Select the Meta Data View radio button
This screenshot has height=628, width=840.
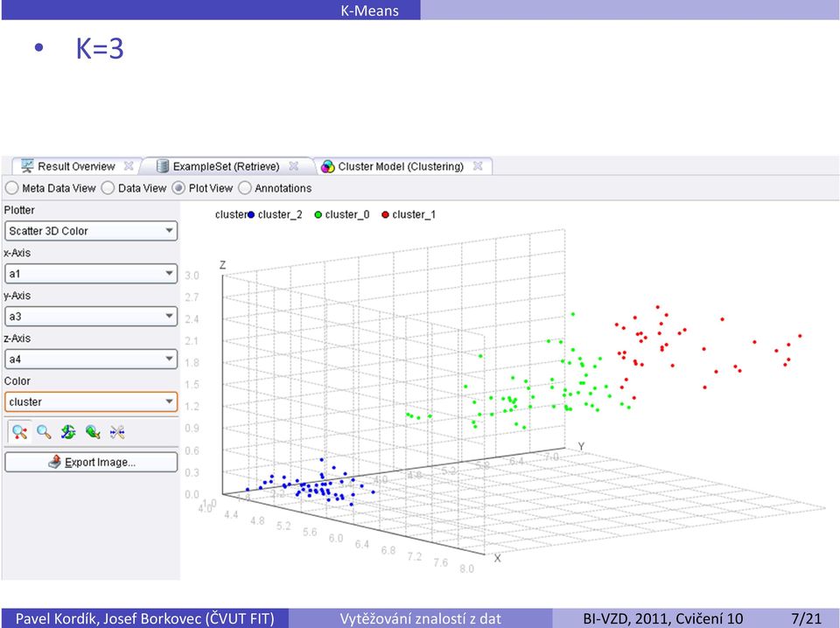tap(11, 188)
